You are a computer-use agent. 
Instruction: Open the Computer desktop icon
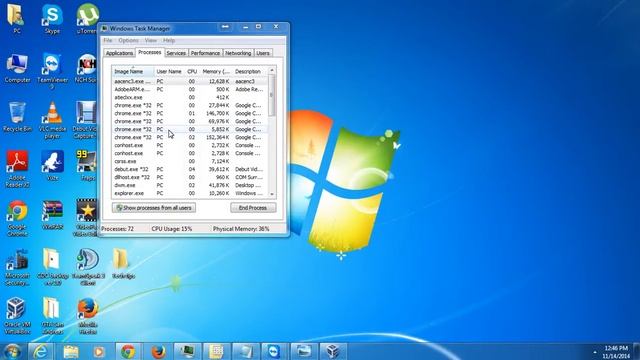click(17, 68)
